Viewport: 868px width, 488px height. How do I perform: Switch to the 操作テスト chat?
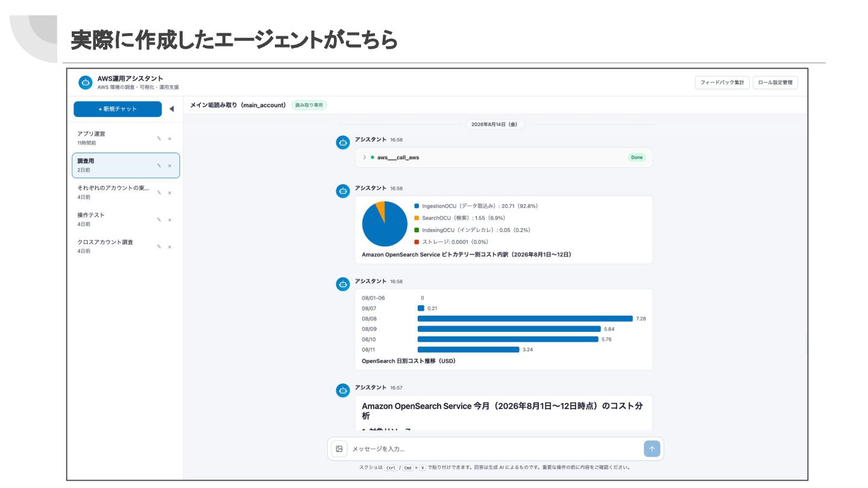126,220
